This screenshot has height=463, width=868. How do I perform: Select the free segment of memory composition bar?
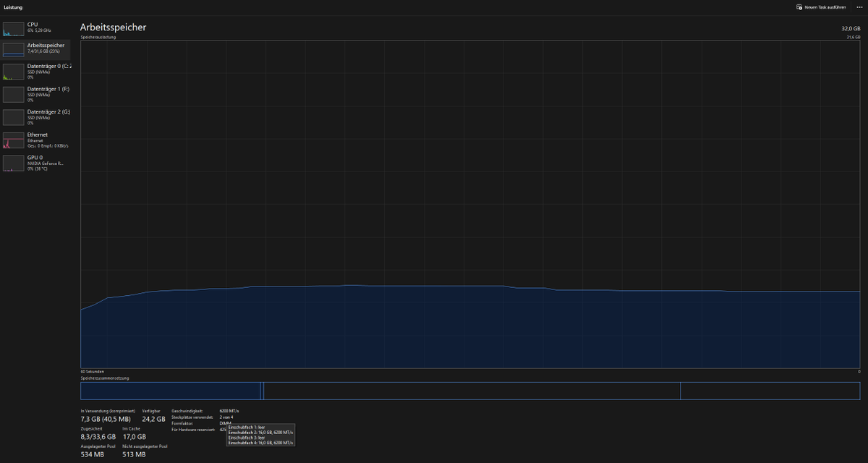click(x=770, y=391)
